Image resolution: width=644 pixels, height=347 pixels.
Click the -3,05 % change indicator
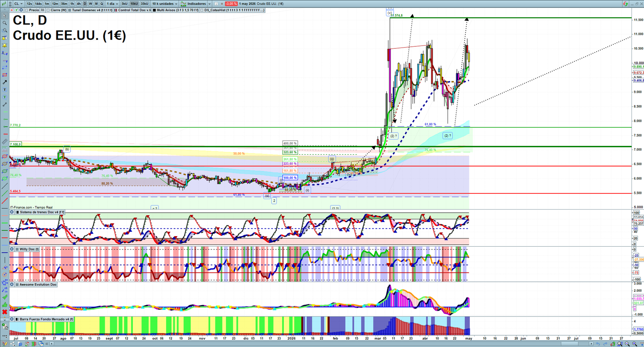pos(231,4)
